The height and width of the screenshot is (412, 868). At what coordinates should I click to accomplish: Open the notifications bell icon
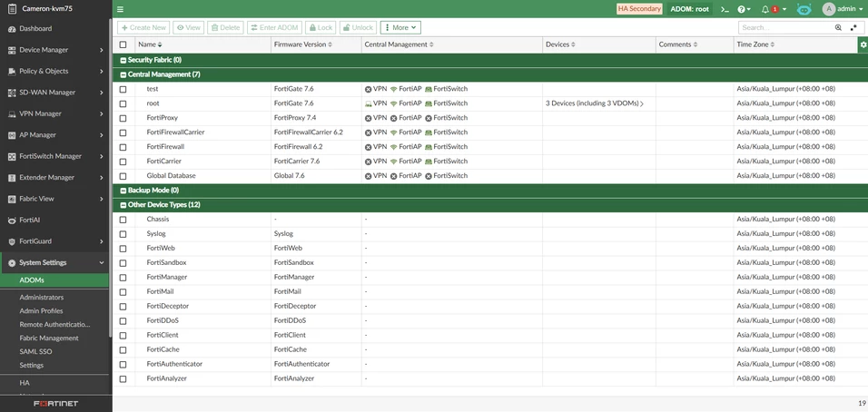coord(765,9)
